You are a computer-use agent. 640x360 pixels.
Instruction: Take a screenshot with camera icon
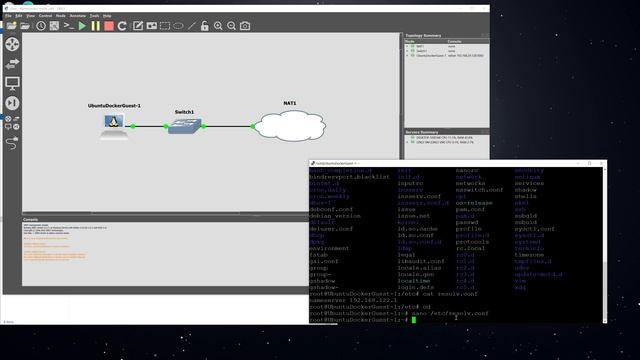[x=245, y=26]
